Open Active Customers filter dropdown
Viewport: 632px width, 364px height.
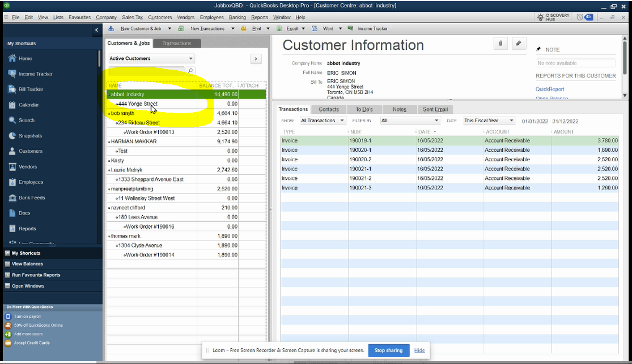point(151,59)
